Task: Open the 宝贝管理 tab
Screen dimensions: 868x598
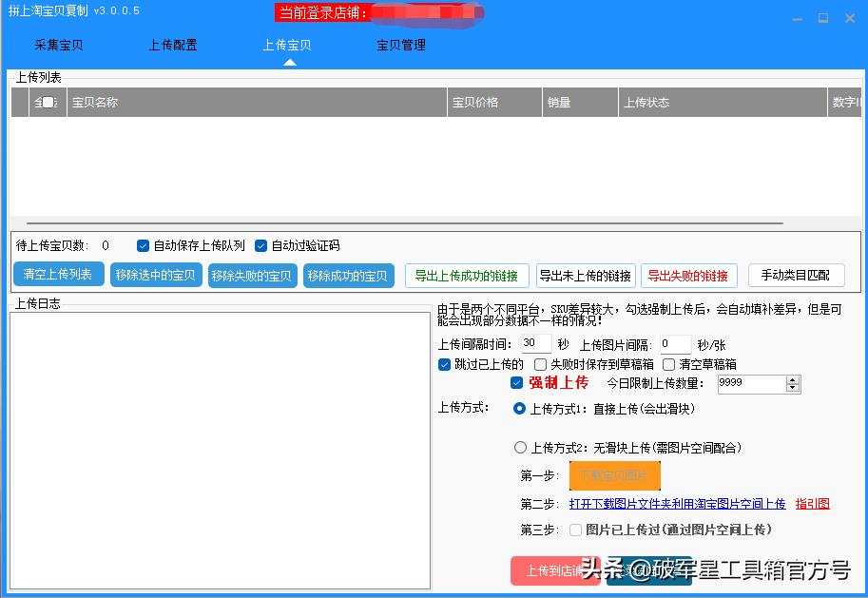Action: (x=401, y=45)
